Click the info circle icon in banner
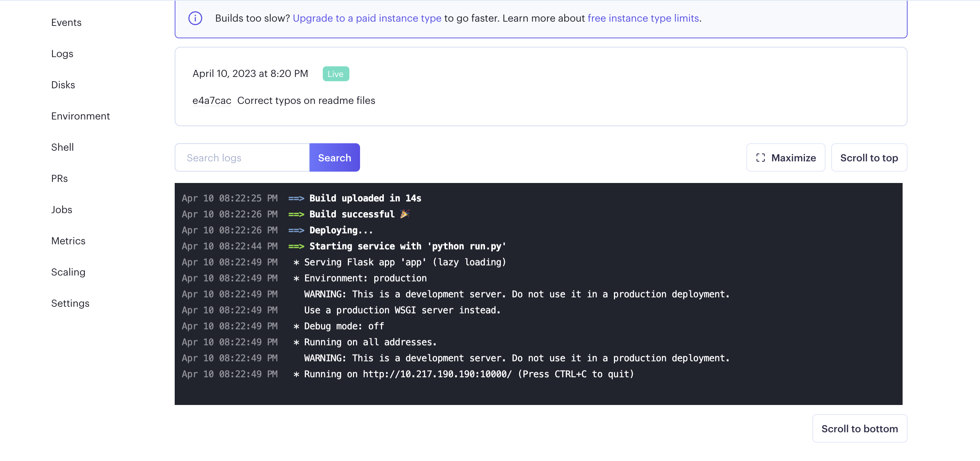Screen dimensions: 980x461 point(196,17)
